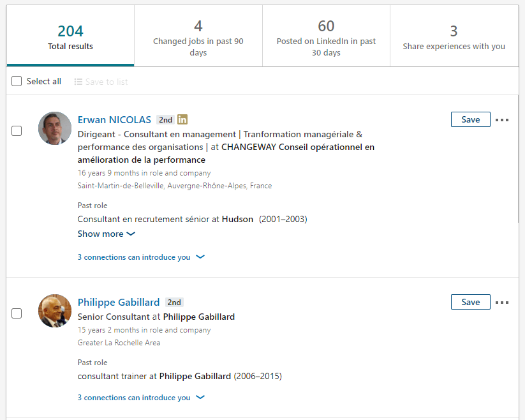Save Philippe Gabillard as a lead
The width and height of the screenshot is (525, 420).
click(470, 302)
